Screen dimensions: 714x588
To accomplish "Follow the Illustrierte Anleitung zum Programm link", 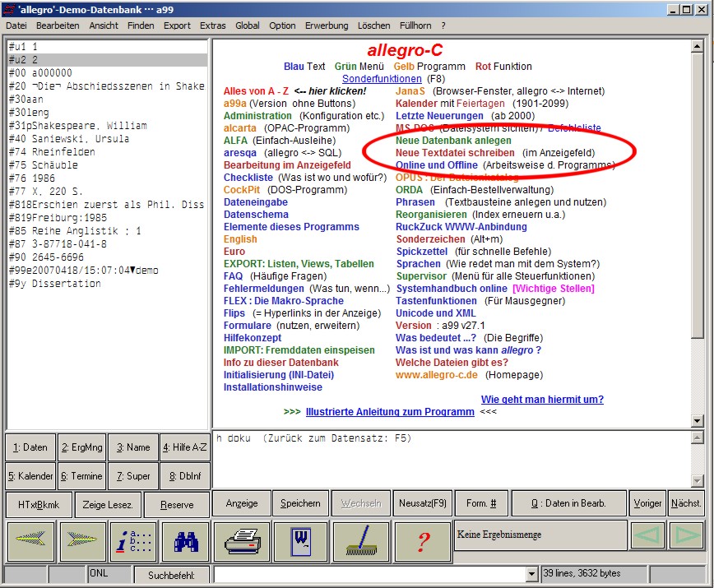I will [390, 412].
